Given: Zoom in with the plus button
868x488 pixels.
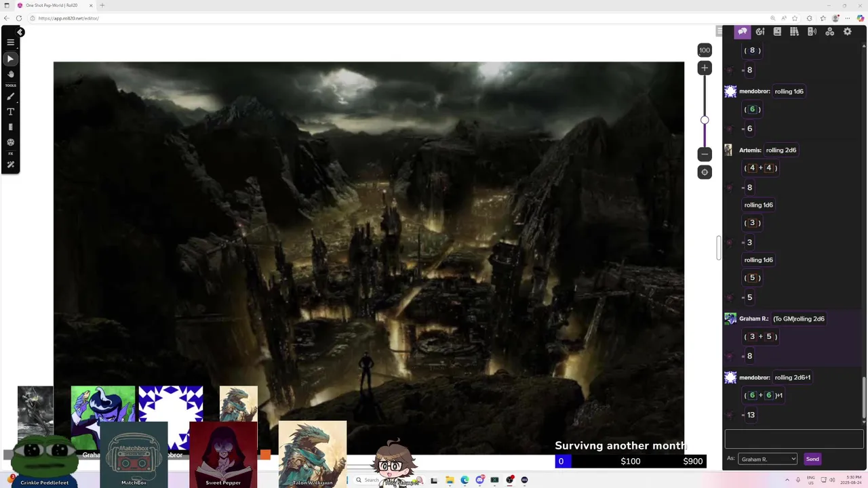Looking at the screenshot, I should coord(705,68).
